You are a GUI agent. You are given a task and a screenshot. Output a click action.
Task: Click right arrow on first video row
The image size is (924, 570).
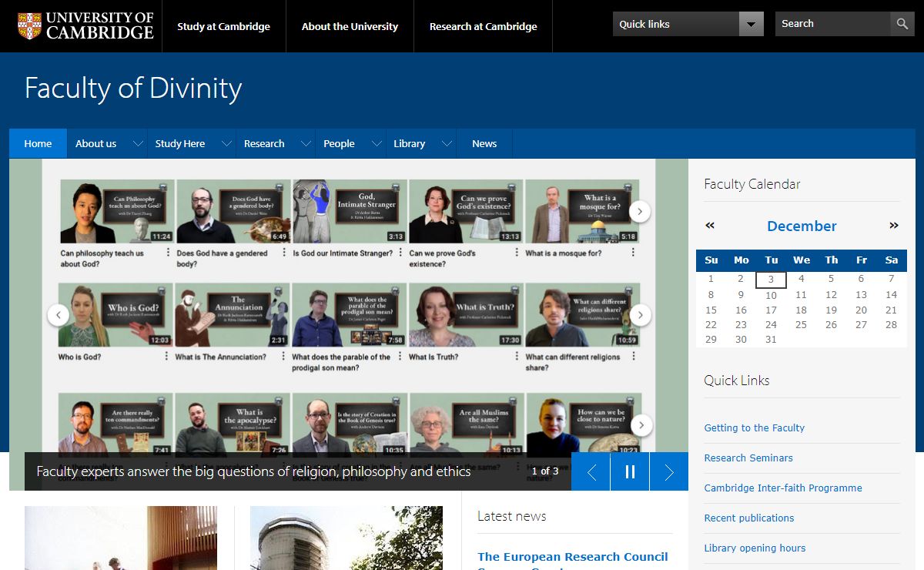coord(640,211)
